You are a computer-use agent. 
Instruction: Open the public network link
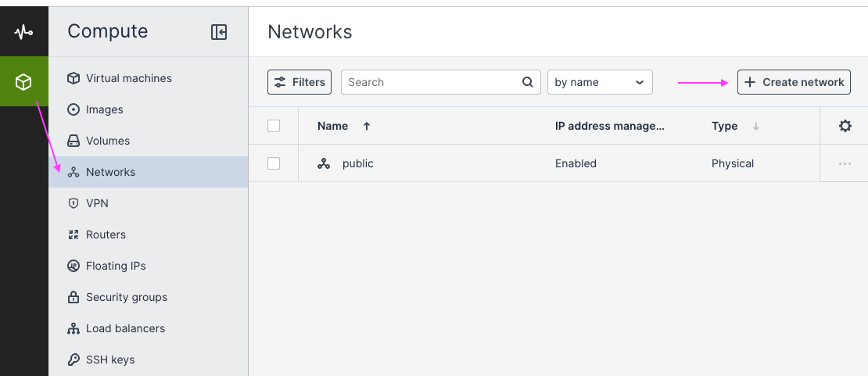(357, 164)
